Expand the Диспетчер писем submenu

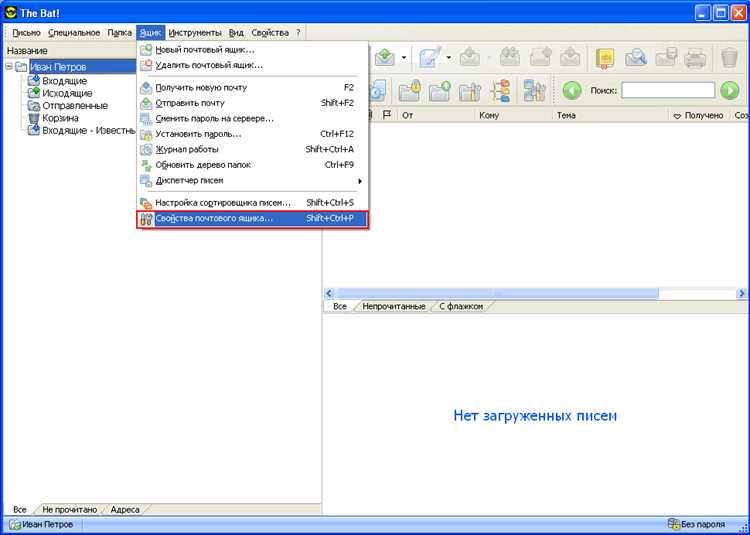click(253, 180)
